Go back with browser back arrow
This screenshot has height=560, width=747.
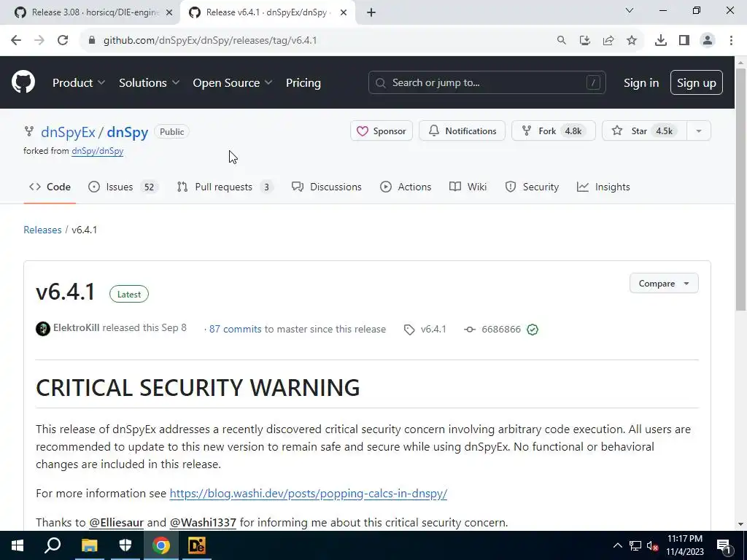coord(16,40)
